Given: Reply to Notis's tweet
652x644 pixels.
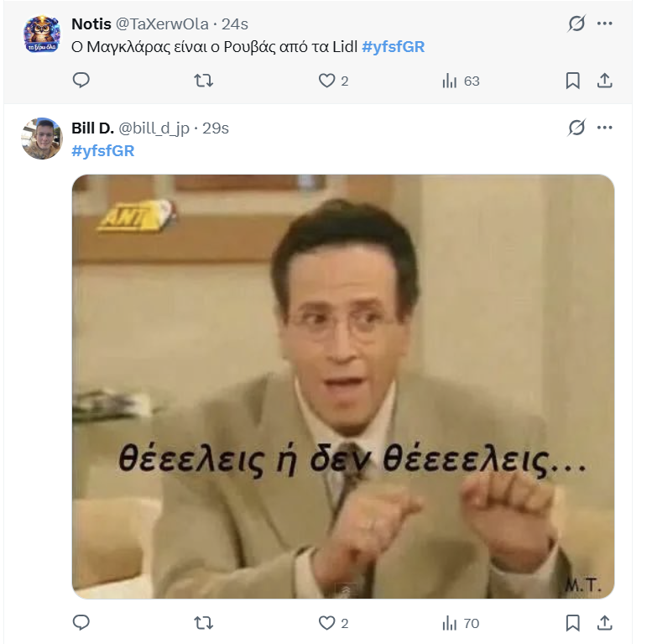Looking at the screenshot, I should point(81,81).
